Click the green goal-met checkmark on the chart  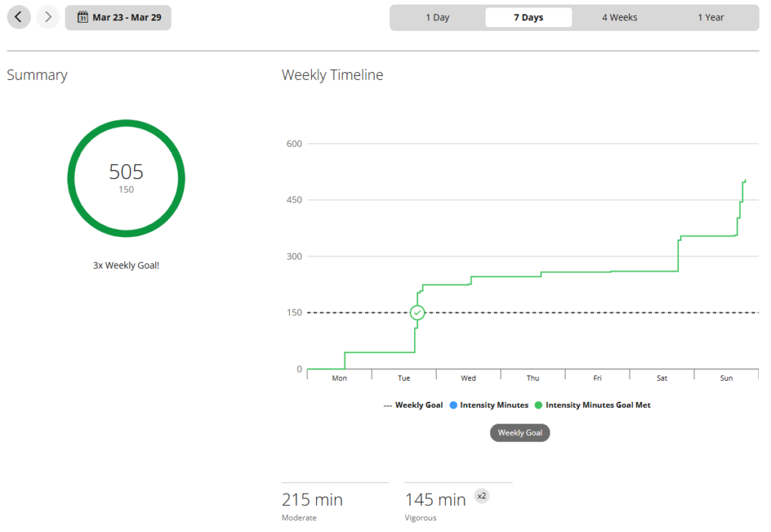417,312
